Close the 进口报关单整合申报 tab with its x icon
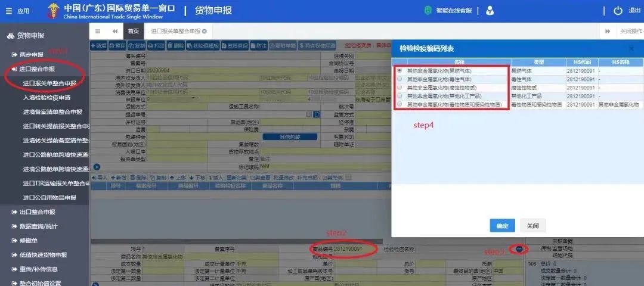The height and width of the screenshot is (286, 644). (x=205, y=31)
